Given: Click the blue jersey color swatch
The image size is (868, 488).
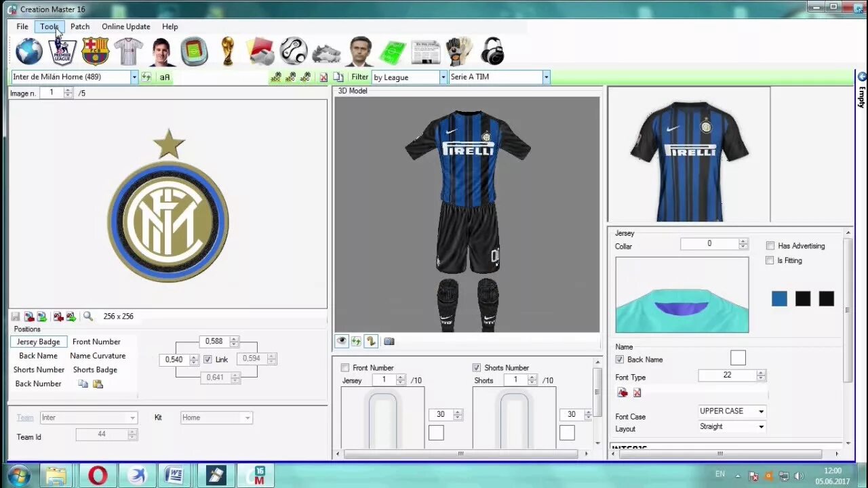Looking at the screenshot, I should (779, 298).
